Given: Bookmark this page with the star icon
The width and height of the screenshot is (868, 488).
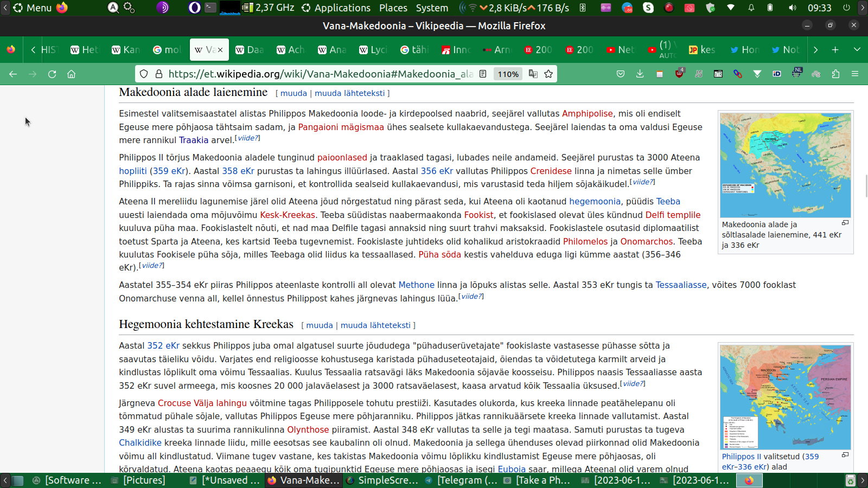Looking at the screenshot, I should (548, 74).
